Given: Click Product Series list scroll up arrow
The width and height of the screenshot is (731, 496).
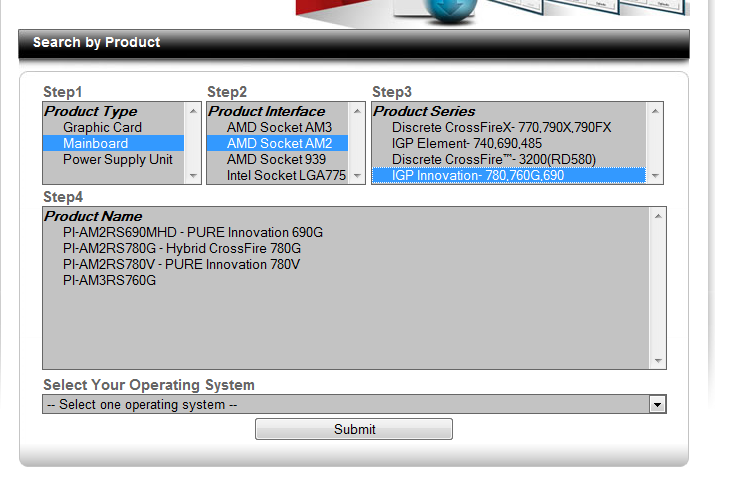Looking at the screenshot, I should pyautogui.click(x=655, y=111).
